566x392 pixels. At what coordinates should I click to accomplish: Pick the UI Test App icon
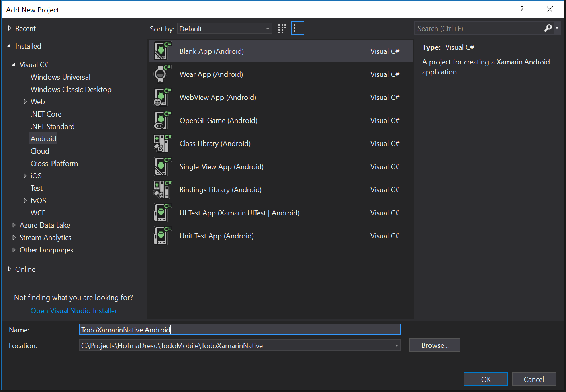click(x=163, y=213)
